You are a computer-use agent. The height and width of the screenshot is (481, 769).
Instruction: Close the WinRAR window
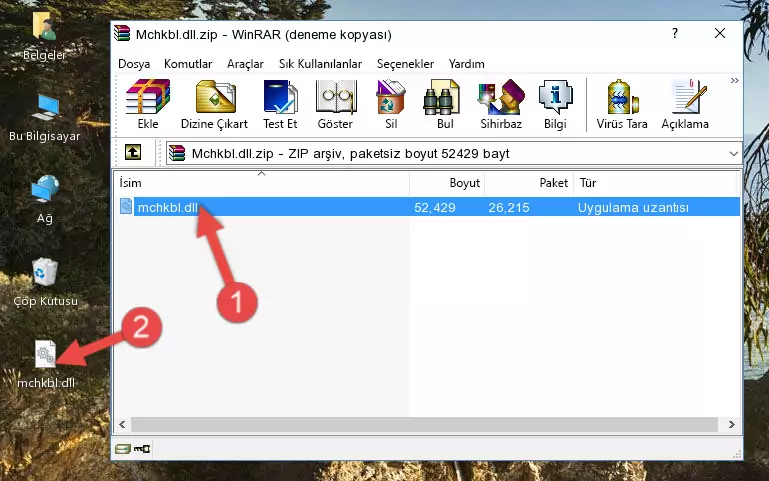(x=719, y=33)
